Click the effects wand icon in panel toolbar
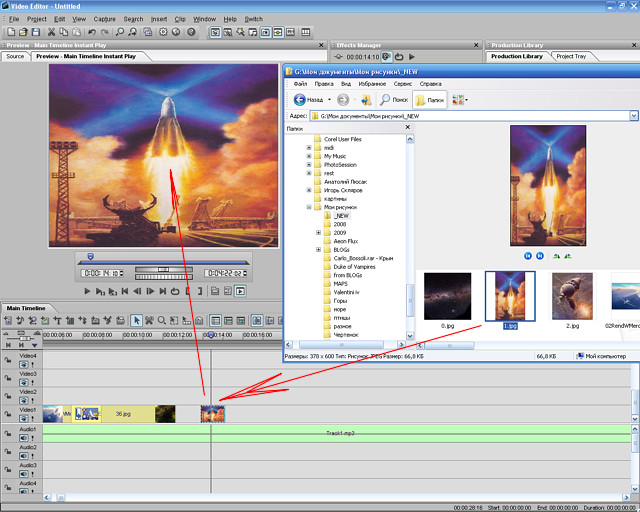The width and height of the screenshot is (640, 512). click(240, 32)
